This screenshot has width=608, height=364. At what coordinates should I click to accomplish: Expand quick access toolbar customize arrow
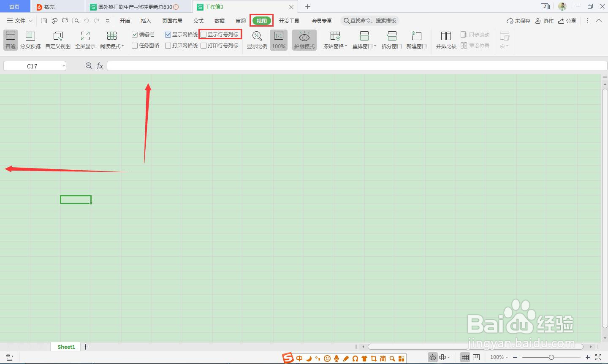108,21
